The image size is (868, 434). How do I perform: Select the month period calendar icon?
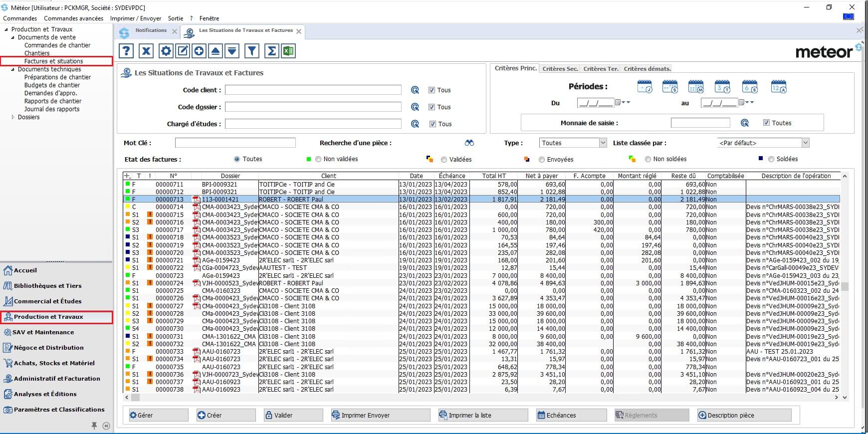point(696,87)
